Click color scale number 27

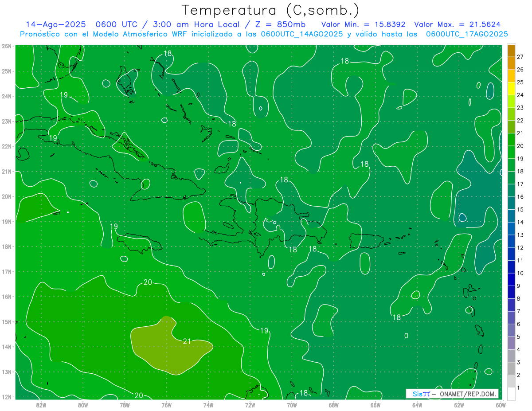tap(520, 57)
